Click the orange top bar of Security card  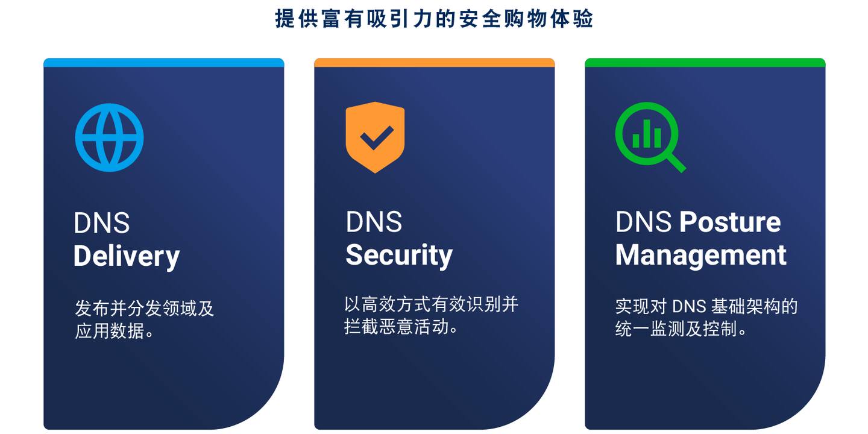pos(434,62)
